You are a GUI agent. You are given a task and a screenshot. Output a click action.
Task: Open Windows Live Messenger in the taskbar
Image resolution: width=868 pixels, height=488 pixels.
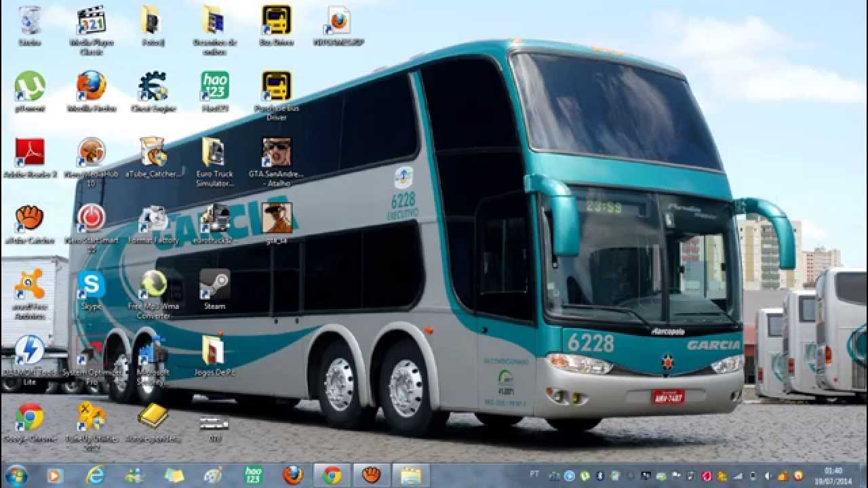coord(134,476)
